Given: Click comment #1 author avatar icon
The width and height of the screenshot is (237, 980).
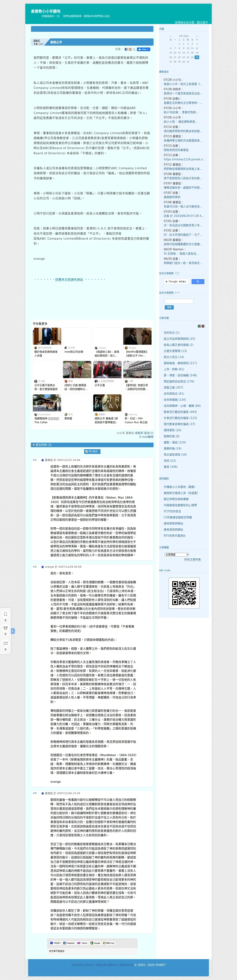Looking at the screenshot, I should tap(43, 460).
